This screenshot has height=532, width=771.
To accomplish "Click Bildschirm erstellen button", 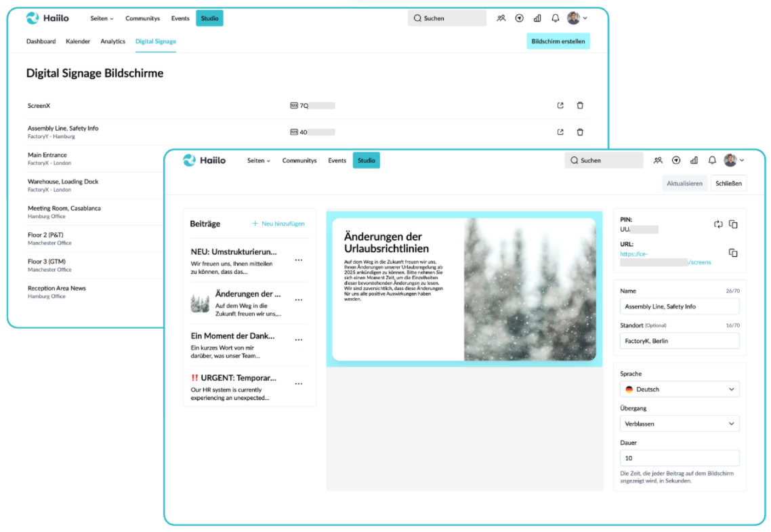I will pyautogui.click(x=558, y=41).
